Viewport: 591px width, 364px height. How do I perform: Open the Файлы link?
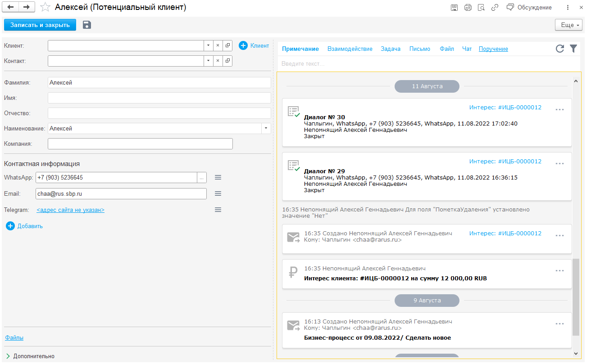14,337
